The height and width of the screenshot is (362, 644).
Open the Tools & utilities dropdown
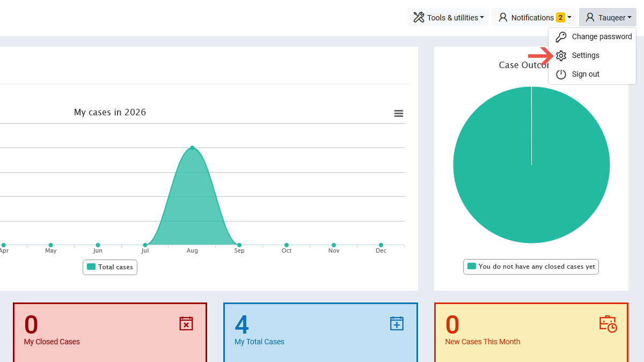coord(448,17)
